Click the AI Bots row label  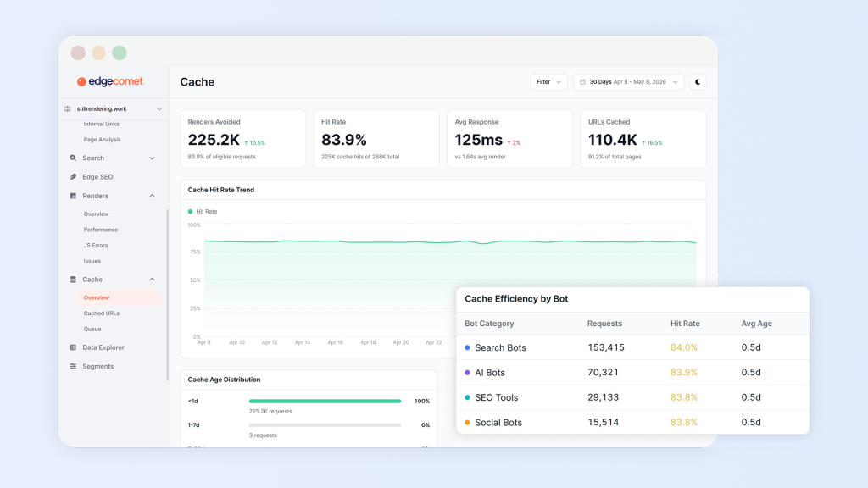(x=490, y=373)
